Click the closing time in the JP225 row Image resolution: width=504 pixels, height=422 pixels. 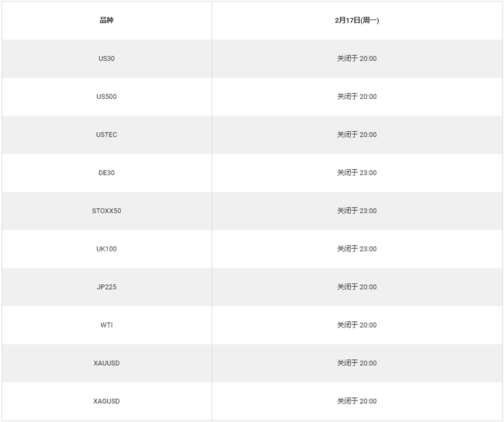[x=357, y=287]
